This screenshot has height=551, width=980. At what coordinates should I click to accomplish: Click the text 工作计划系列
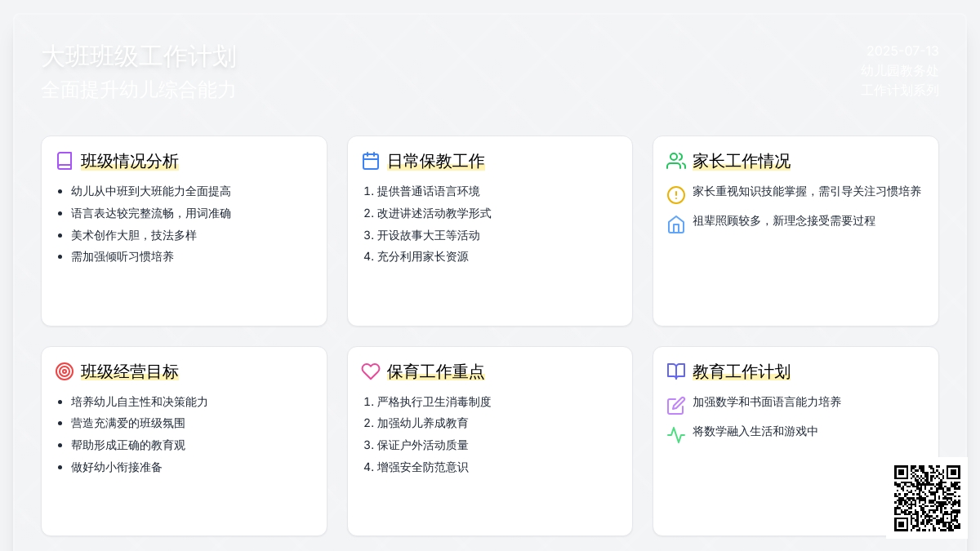point(900,90)
